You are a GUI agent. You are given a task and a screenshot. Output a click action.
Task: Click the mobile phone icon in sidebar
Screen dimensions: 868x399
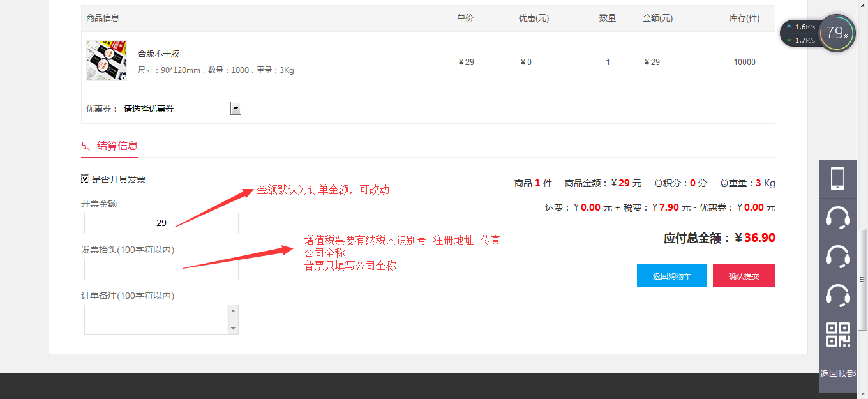[837, 179]
